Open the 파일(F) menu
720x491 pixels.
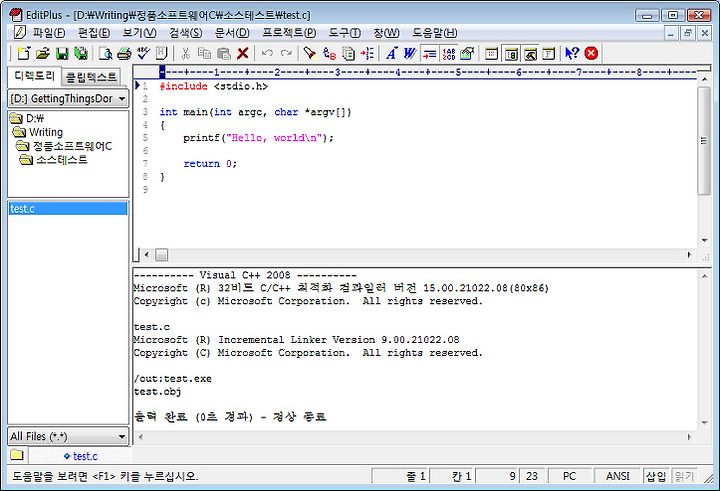click(x=49, y=33)
